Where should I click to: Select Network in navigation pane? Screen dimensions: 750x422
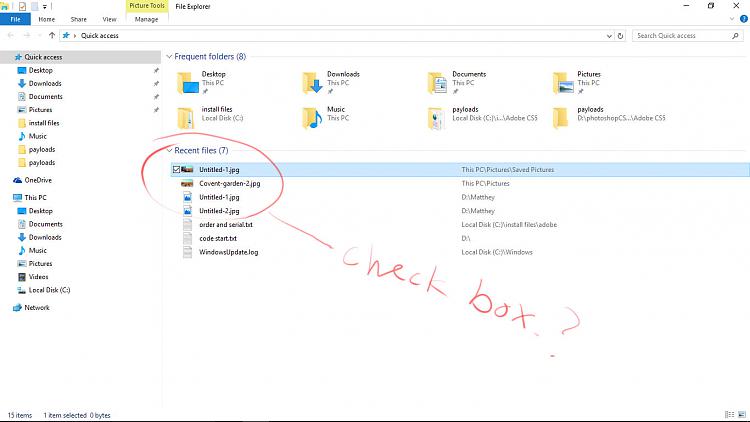point(37,308)
